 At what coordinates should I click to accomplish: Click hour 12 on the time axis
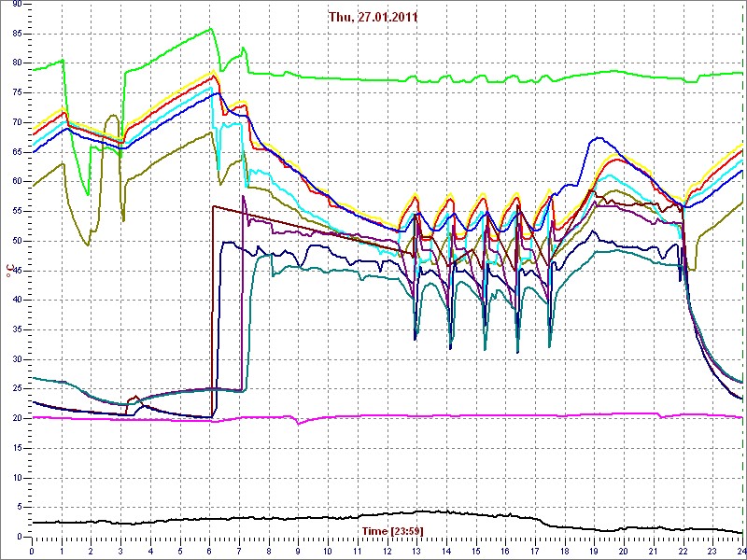[x=387, y=551]
